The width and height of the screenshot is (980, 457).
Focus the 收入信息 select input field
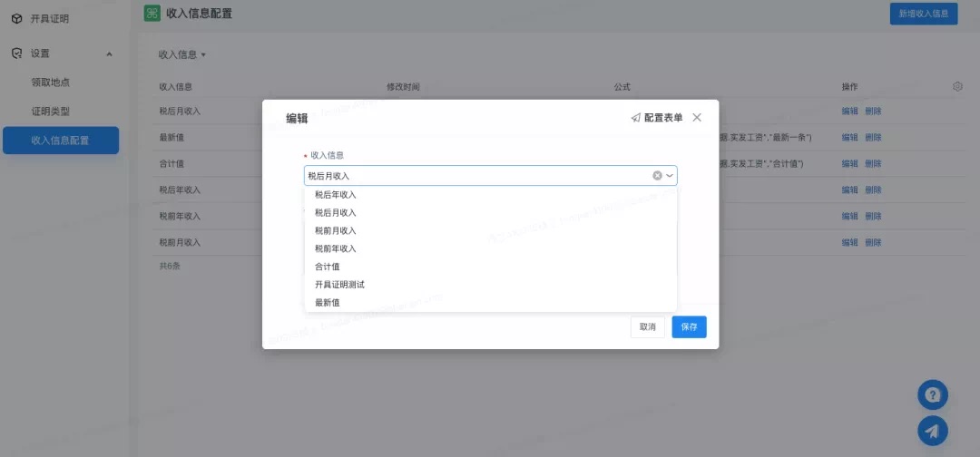[491, 175]
